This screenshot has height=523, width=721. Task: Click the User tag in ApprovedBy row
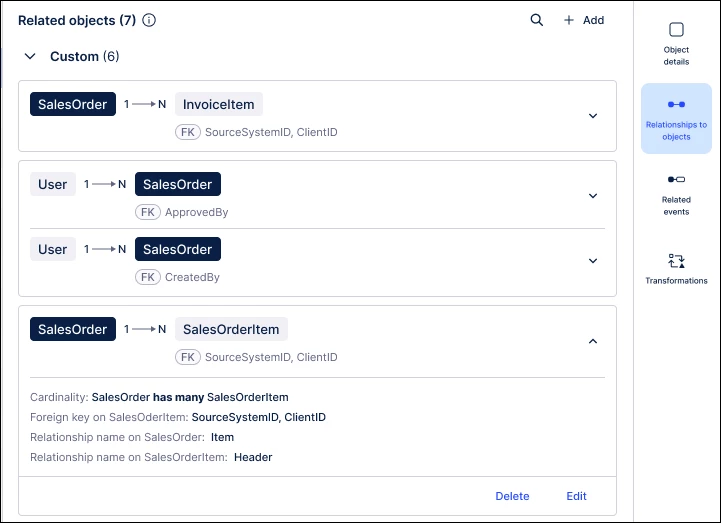53,184
